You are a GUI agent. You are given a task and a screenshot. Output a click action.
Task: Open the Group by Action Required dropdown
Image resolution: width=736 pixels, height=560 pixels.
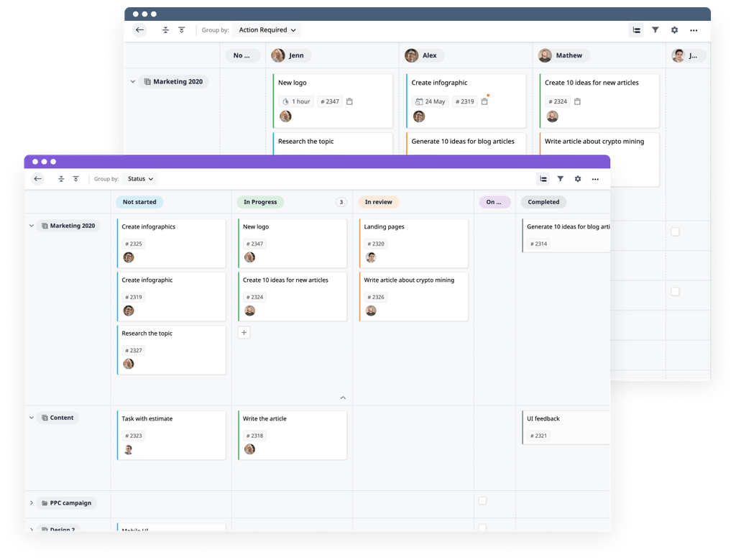pos(267,30)
